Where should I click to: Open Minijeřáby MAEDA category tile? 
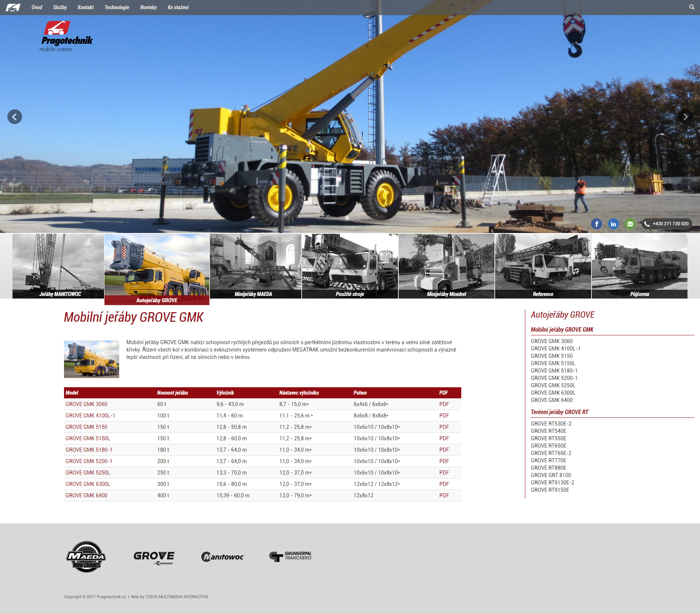click(256, 266)
